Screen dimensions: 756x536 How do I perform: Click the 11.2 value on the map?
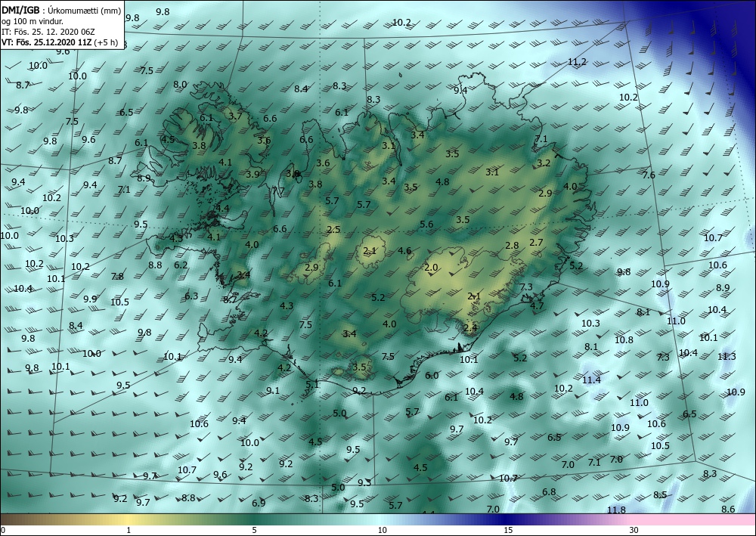[x=577, y=62]
